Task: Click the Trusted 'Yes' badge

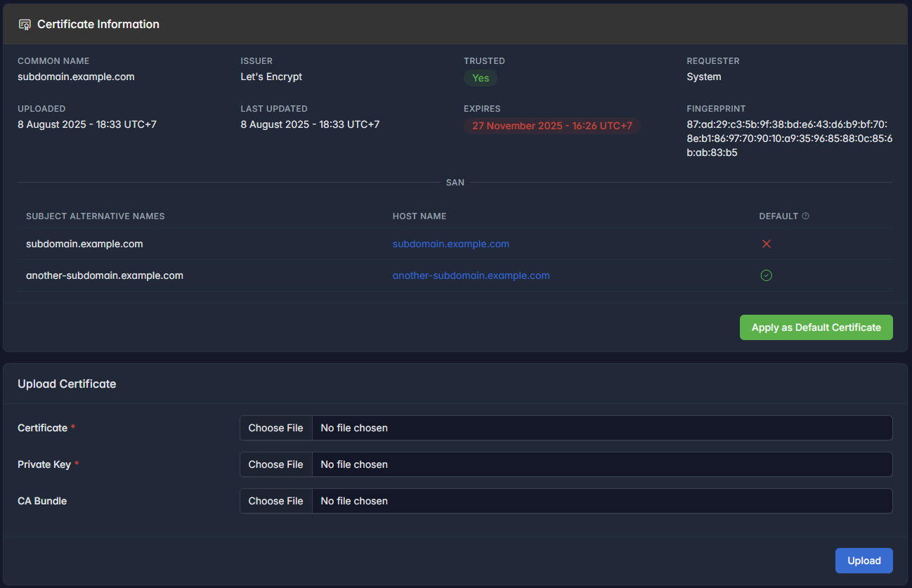Action: point(481,78)
